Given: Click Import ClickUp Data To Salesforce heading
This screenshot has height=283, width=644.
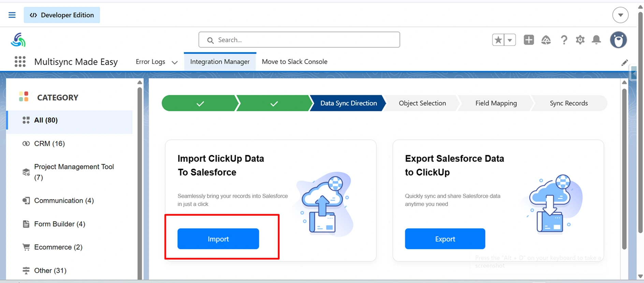Looking at the screenshot, I should coord(221,166).
